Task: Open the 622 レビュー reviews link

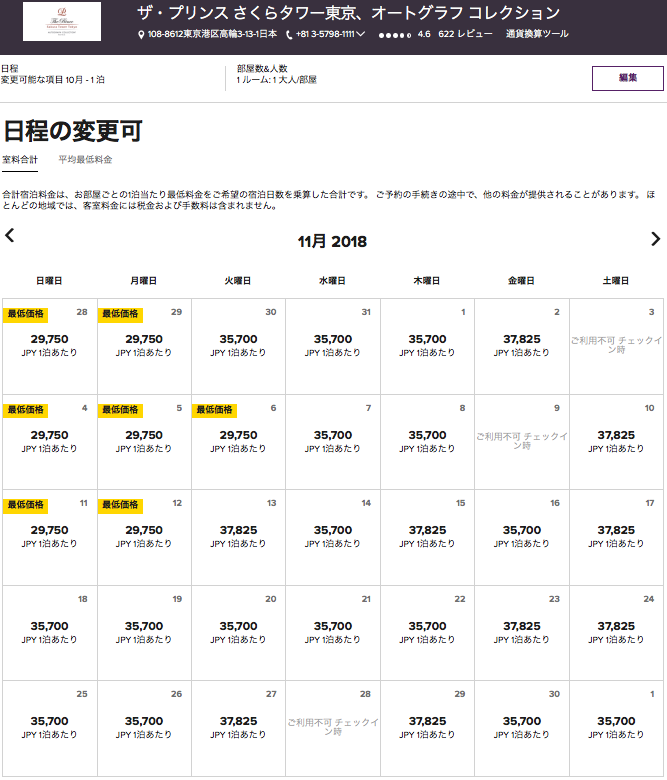Action: pos(465,34)
